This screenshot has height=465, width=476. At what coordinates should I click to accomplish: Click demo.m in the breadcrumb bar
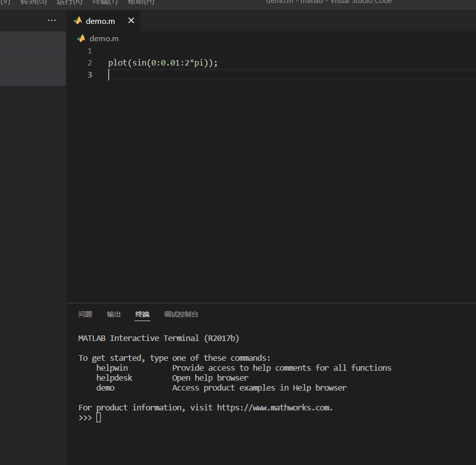(x=104, y=39)
